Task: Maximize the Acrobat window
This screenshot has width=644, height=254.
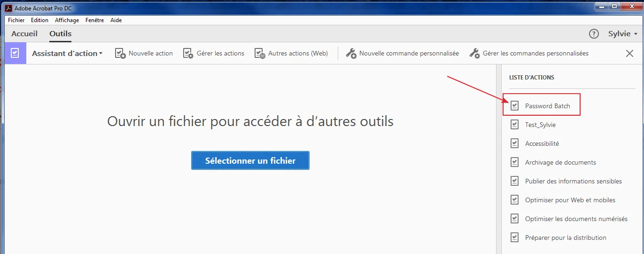Action: pos(614,6)
